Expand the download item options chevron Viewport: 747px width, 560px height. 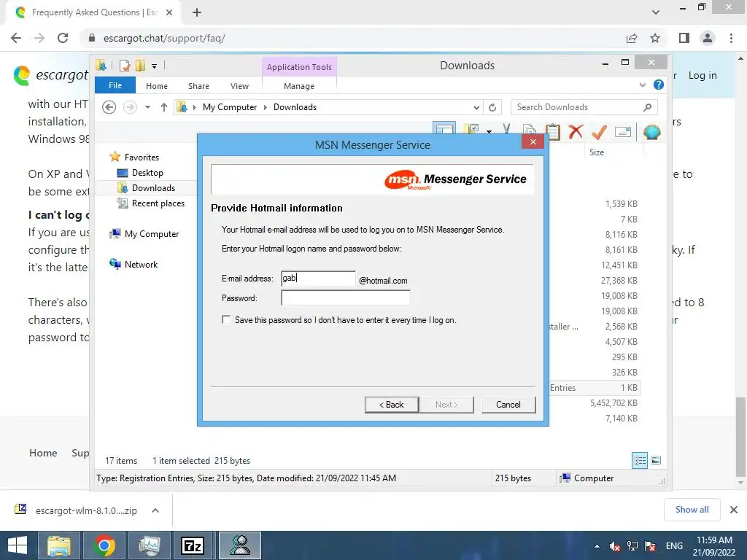pos(155,510)
